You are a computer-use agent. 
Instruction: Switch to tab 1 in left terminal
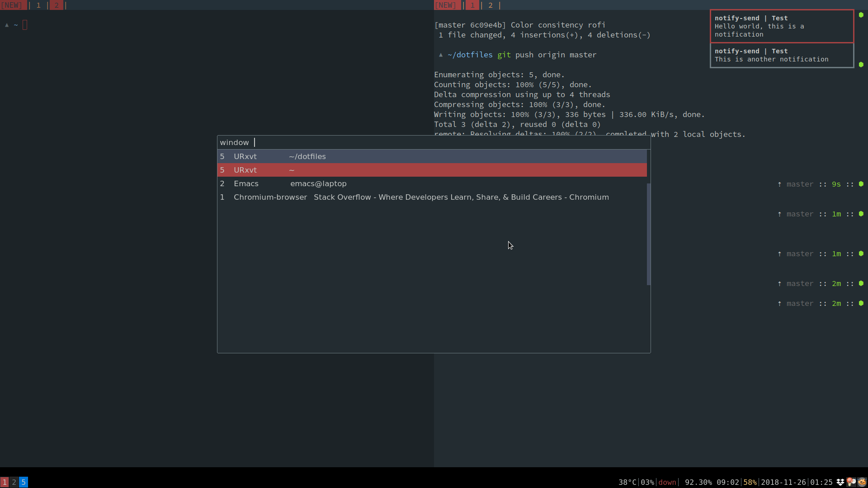pos(38,5)
